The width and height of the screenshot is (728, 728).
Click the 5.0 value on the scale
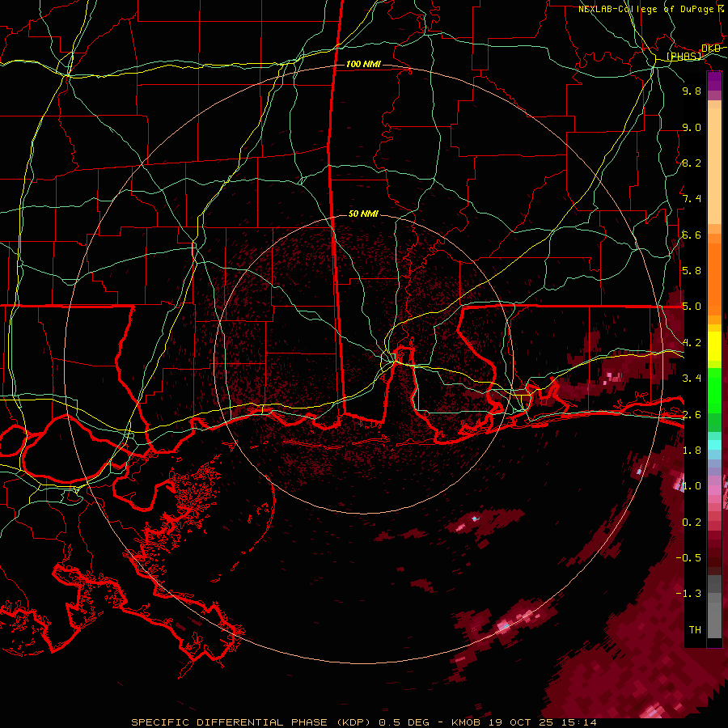point(692,307)
